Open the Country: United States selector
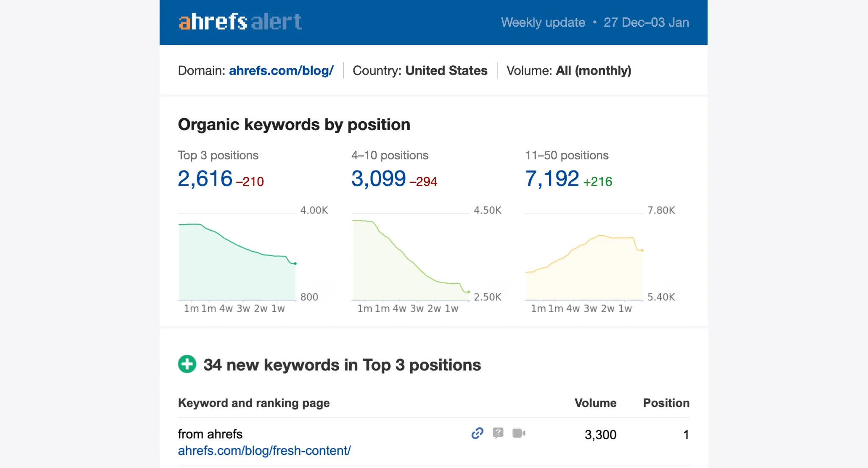This screenshot has width=868, height=468. [x=420, y=71]
